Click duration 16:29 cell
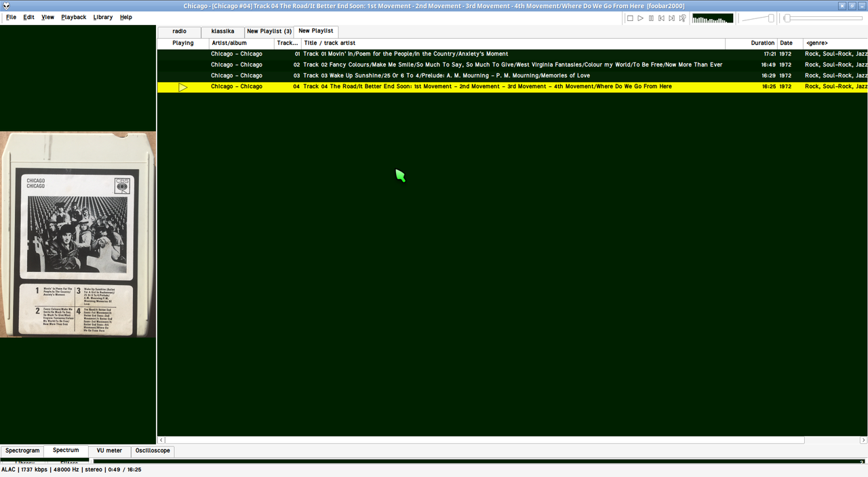Image resolution: width=868 pixels, height=477 pixels. [x=769, y=76]
